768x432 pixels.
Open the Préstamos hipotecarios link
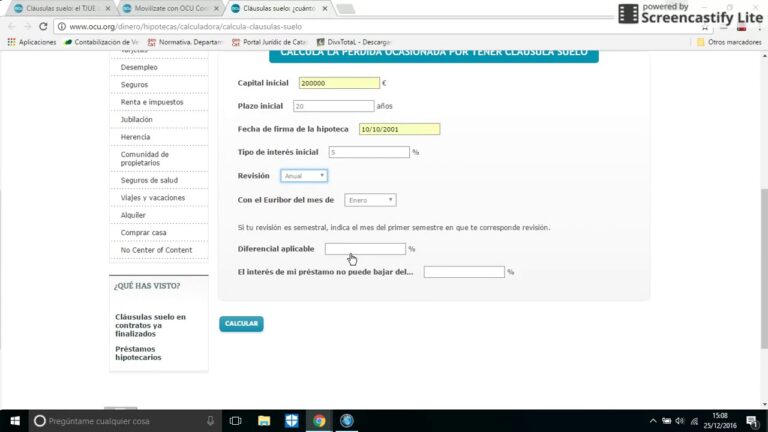tap(138, 353)
